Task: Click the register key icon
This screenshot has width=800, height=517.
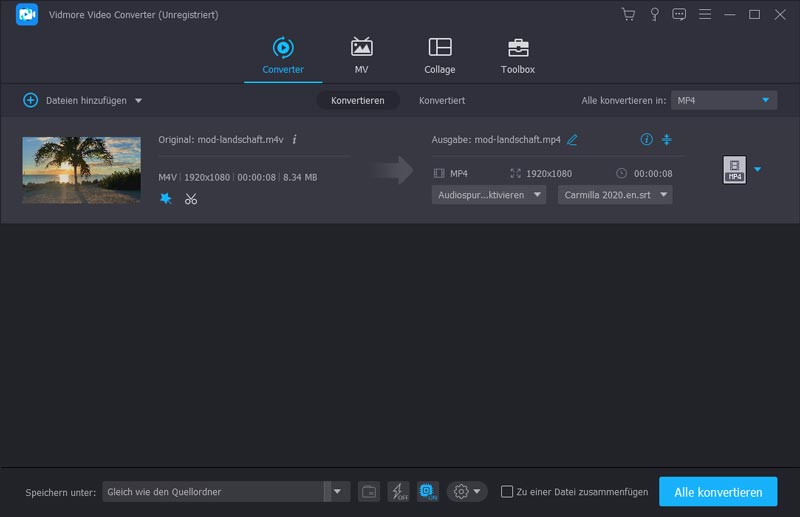Action: pyautogui.click(x=654, y=15)
